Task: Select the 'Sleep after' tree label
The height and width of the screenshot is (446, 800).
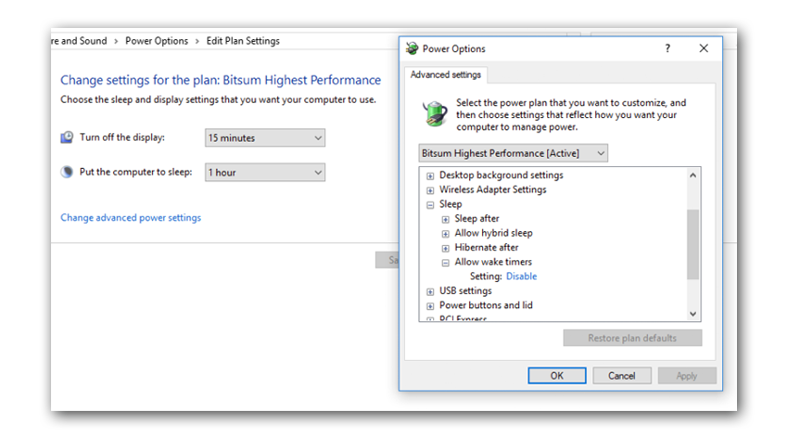Action: (477, 218)
